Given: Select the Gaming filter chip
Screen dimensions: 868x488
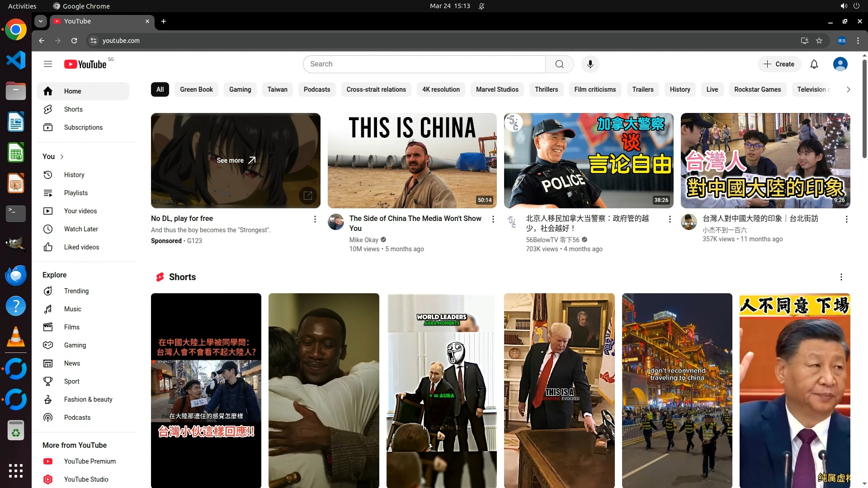Looking at the screenshot, I should [x=240, y=89].
